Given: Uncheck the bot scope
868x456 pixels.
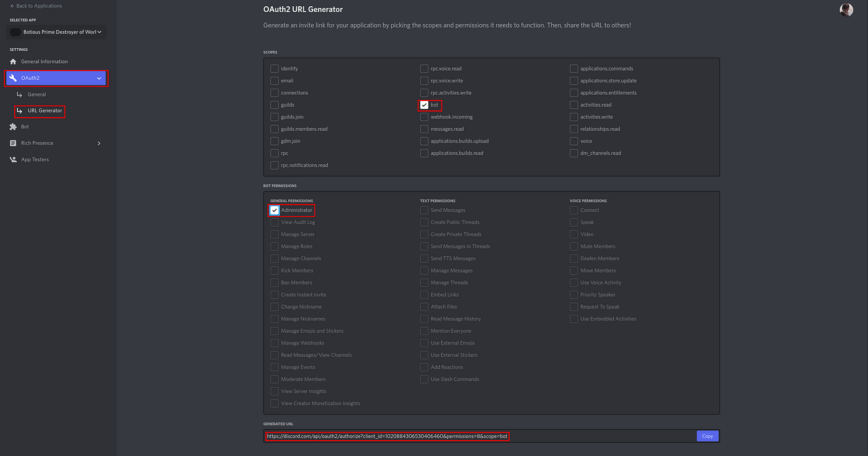Looking at the screenshot, I should pos(424,105).
